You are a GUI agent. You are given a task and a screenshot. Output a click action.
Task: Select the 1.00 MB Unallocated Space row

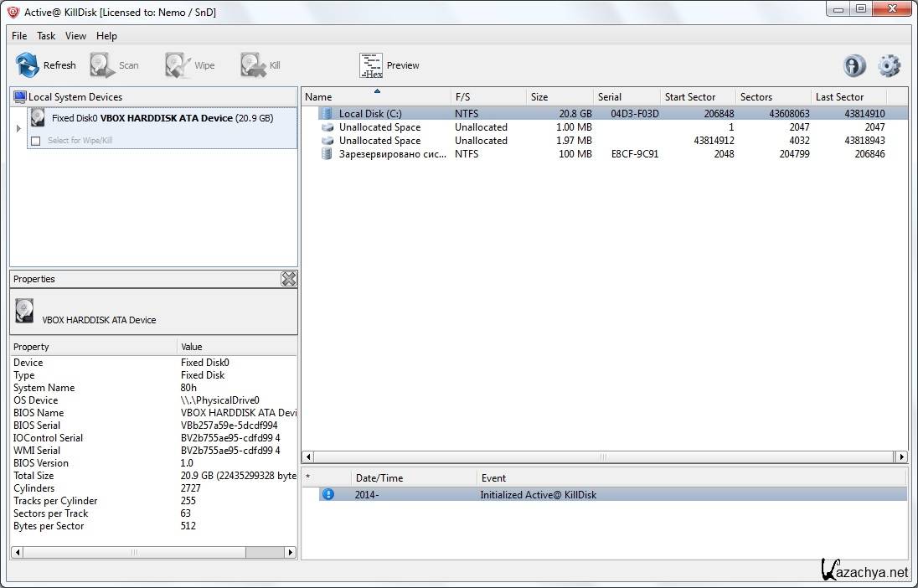[x=379, y=127]
